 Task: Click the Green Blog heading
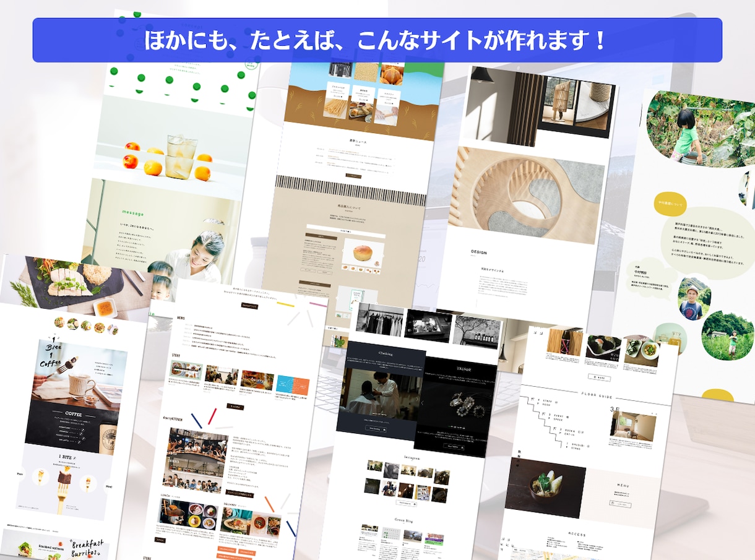[x=403, y=520]
